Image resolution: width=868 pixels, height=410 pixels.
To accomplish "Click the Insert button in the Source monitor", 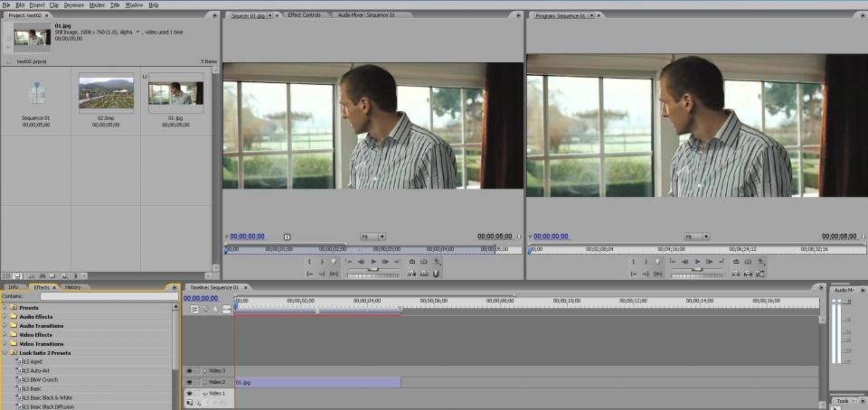I will (411, 273).
